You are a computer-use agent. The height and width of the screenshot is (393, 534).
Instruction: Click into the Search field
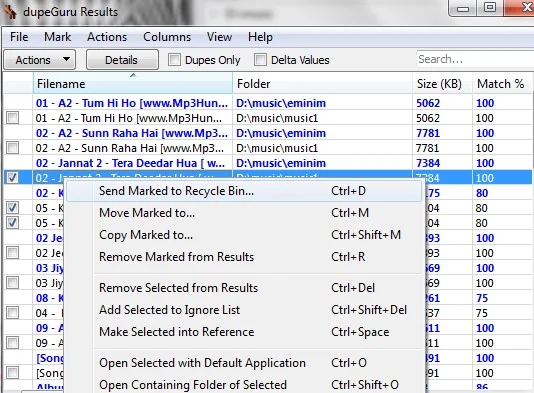(x=475, y=59)
